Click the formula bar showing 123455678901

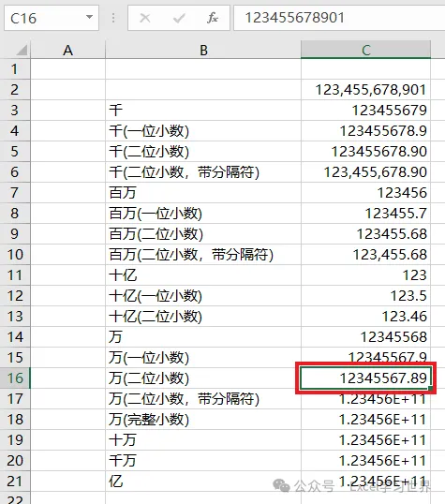339,18
